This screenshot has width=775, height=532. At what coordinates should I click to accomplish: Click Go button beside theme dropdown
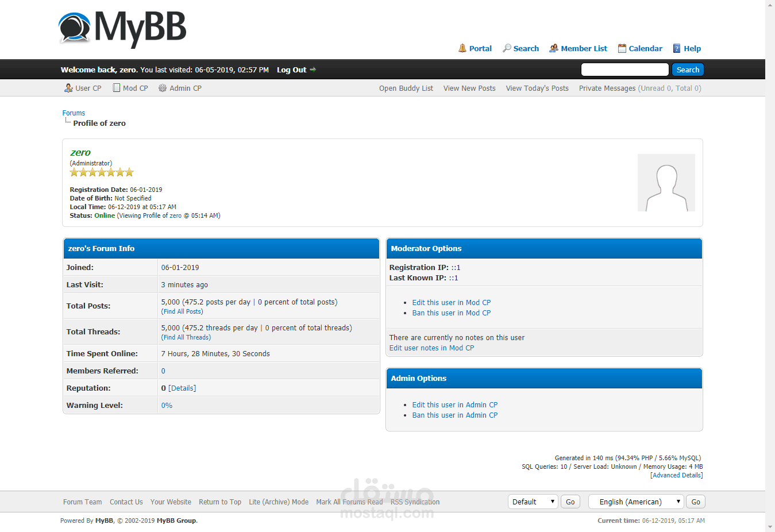coord(570,502)
